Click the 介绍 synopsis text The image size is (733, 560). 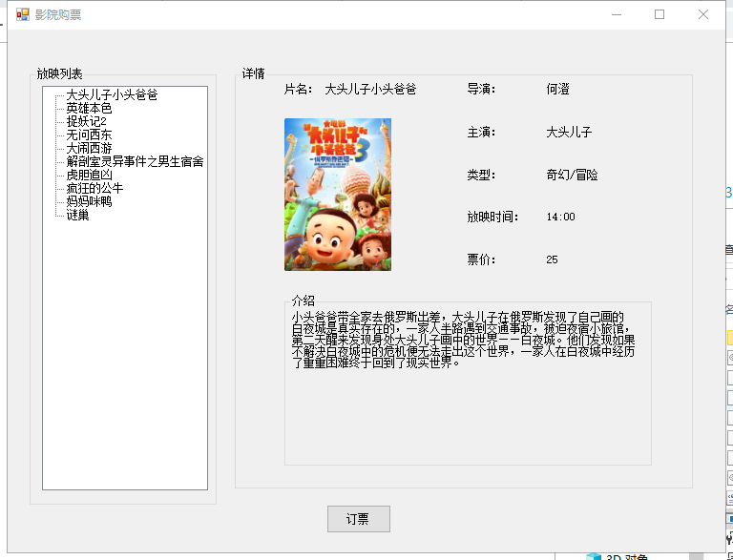point(463,340)
